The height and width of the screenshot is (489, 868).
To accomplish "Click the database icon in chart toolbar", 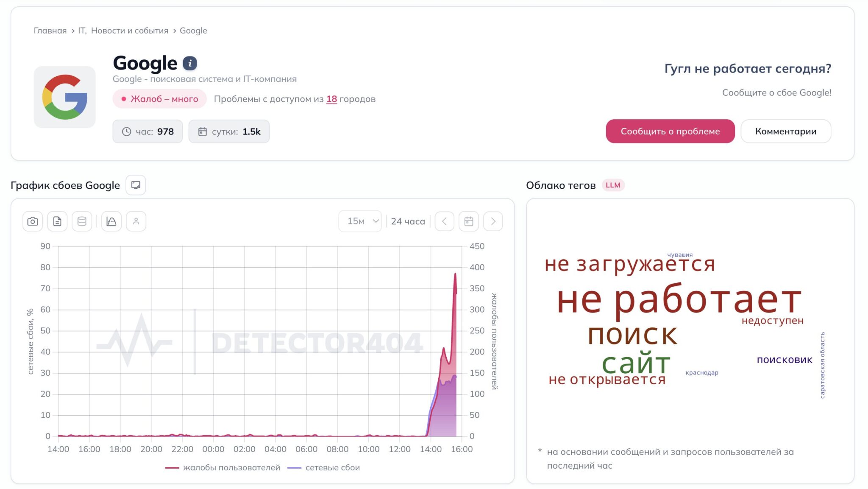I will click(82, 221).
